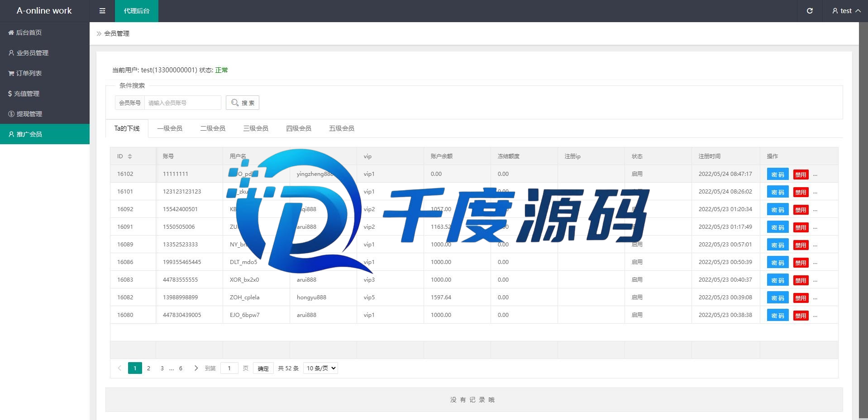Switch to the 四级会员 tab
Viewport: 868px width, 420px height.
pyautogui.click(x=299, y=128)
